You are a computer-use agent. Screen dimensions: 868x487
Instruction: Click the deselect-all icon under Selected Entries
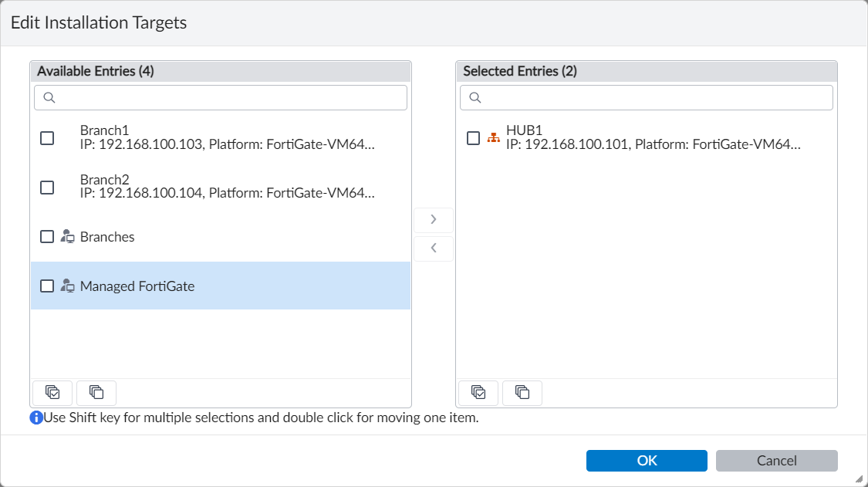click(522, 393)
